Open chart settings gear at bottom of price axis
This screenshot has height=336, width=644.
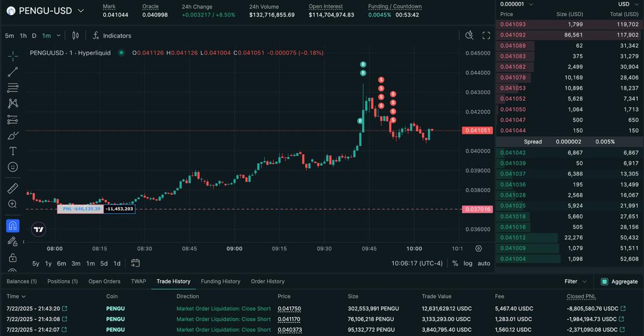tap(478, 249)
